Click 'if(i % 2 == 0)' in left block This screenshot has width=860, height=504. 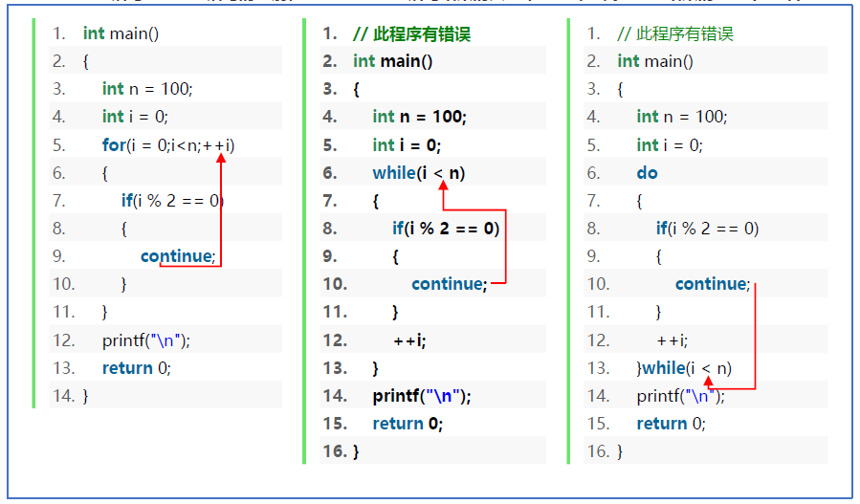coord(172,201)
